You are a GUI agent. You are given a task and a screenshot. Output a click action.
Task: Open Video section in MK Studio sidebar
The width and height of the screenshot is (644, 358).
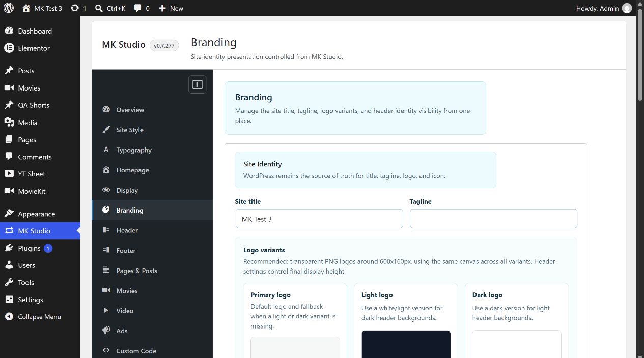click(x=152, y=311)
